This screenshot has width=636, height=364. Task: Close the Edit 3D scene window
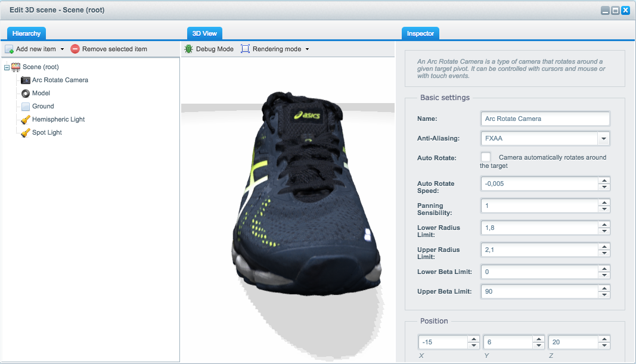626,11
